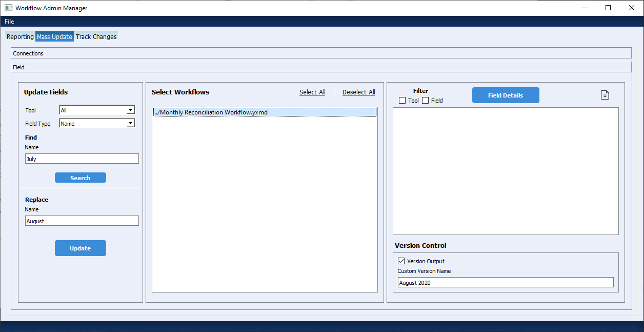Click the Deselect All link
This screenshot has height=332, width=644.
click(358, 92)
